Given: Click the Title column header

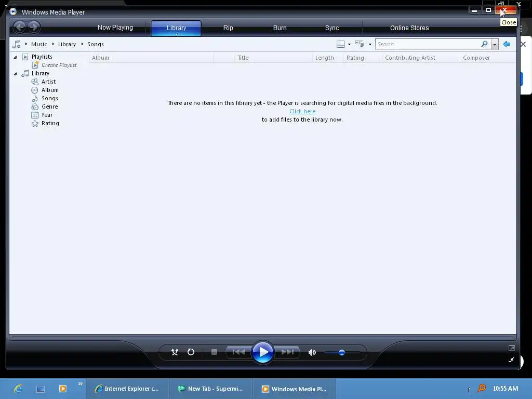Looking at the screenshot, I should tap(273, 58).
